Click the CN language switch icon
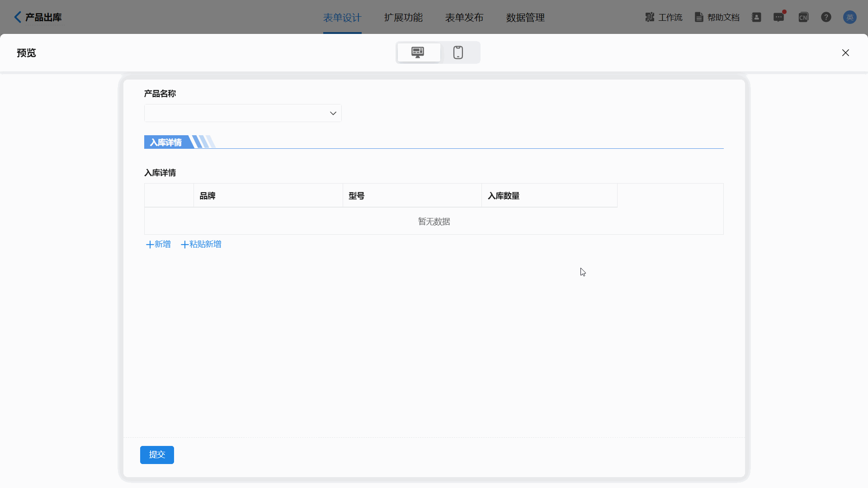This screenshot has width=868, height=488. [x=803, y=17]
